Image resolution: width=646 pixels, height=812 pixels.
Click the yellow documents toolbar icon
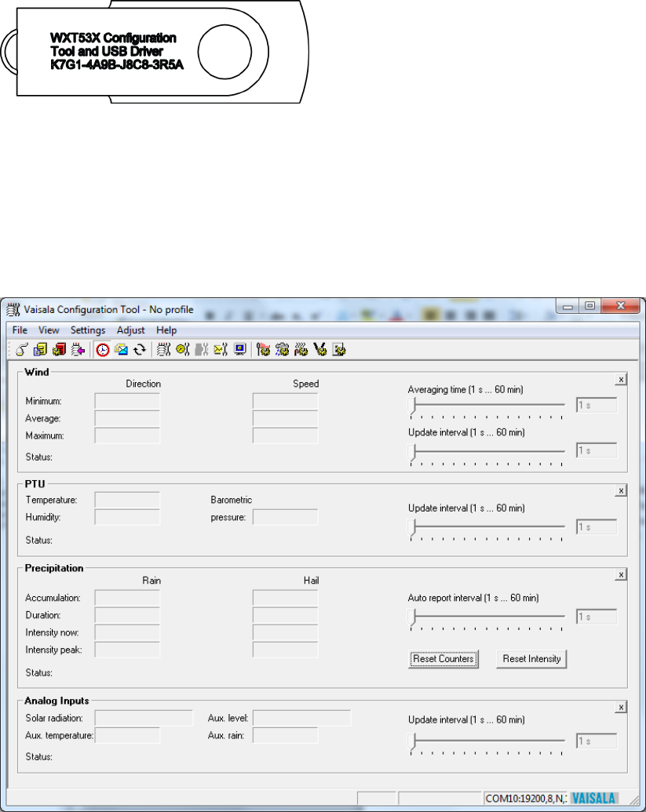coord(40,350)
